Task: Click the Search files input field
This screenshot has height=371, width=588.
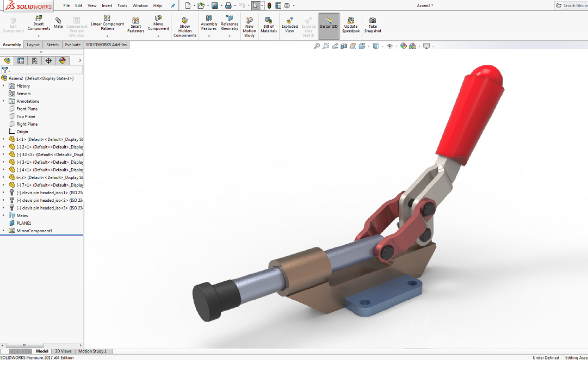Action: coord(571,5)
